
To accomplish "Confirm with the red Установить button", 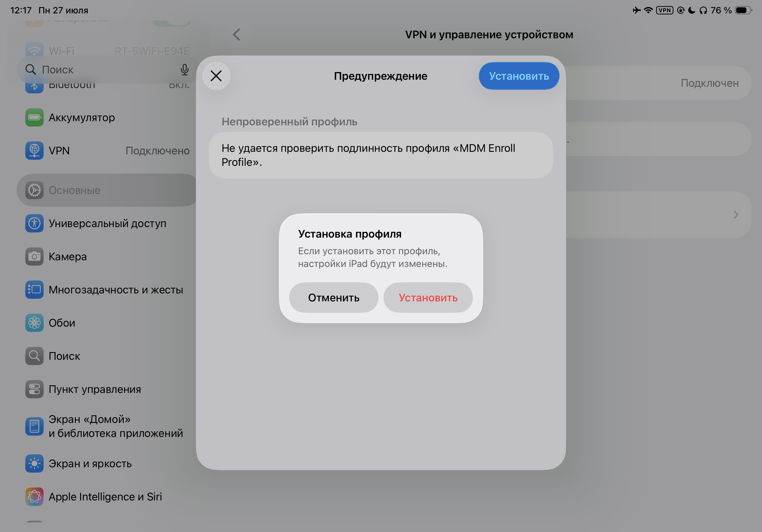I will pyautogui.click(x=428, y=298).
